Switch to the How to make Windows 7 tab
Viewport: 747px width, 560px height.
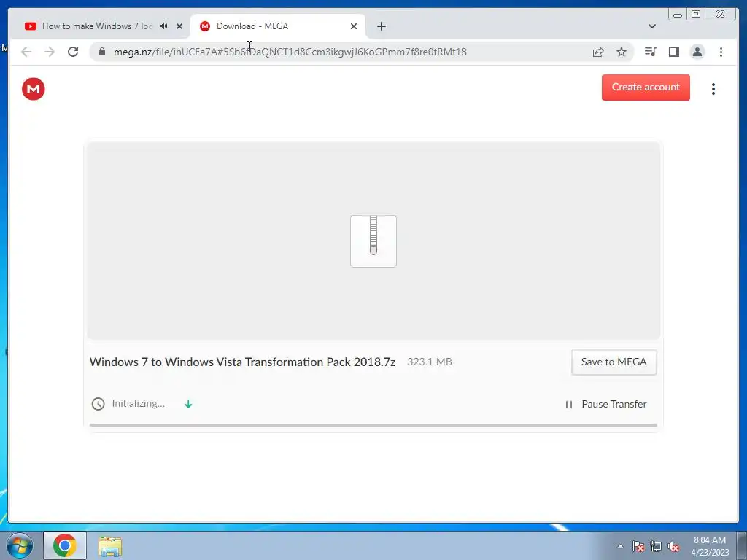(x=97, y=26)
